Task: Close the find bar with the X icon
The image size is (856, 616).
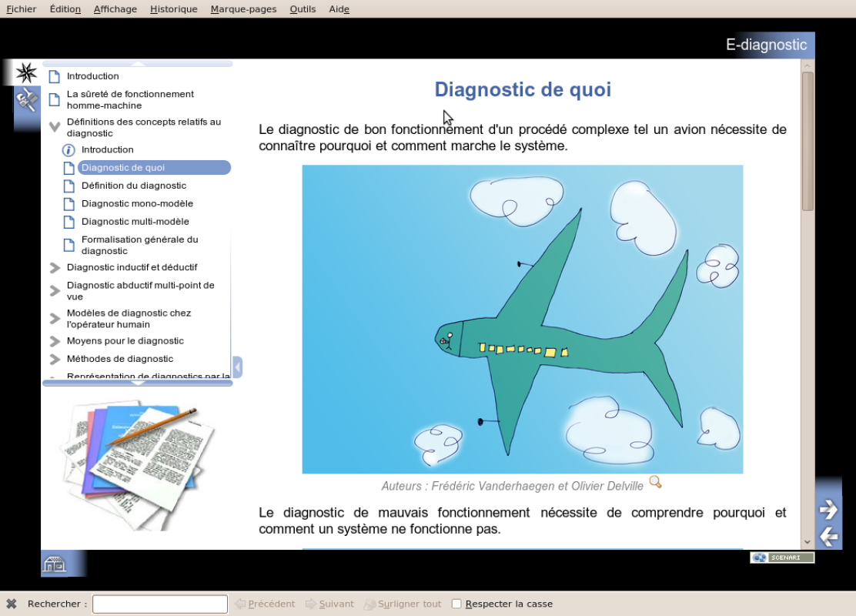Action: (x=12, y=604)
